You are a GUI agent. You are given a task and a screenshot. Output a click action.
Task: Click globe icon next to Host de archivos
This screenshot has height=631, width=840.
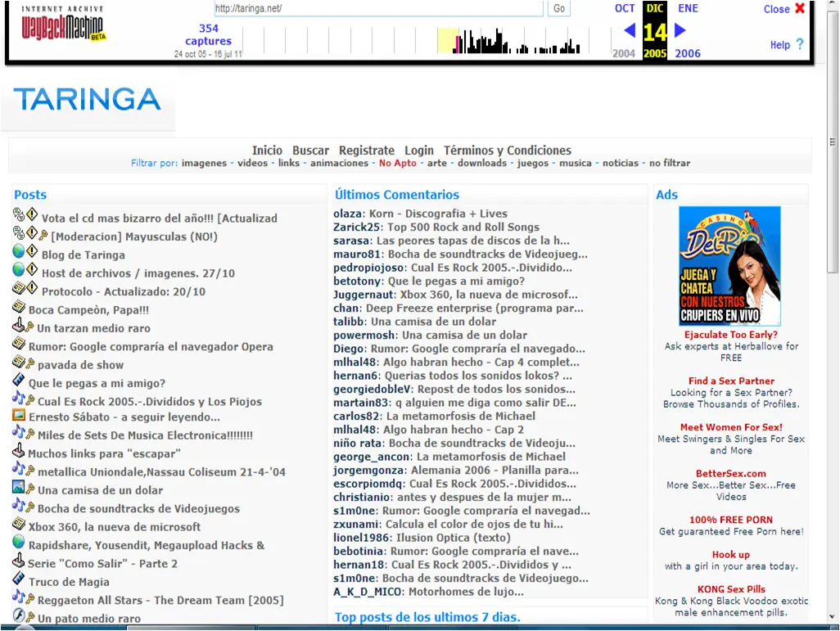(x=19, y=269)
